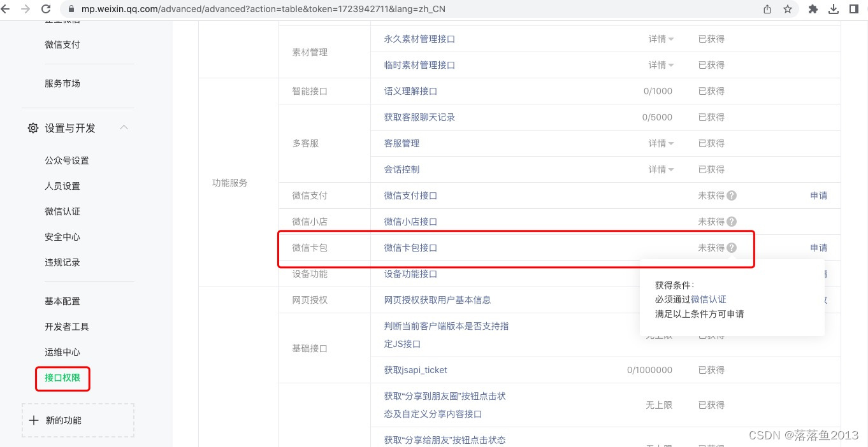This screenshot has height=447, width=868.
Task: Reload the page with refresh icon
Action: click(x=46, y=9)
